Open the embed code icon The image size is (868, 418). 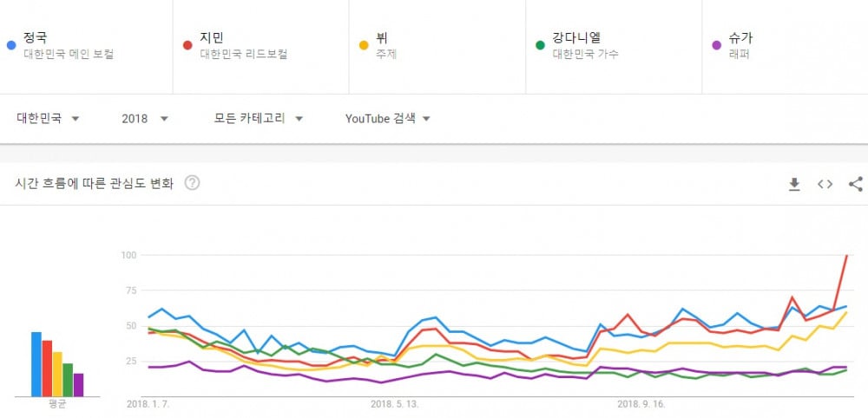pyautogui.click(x=825, y=184)
